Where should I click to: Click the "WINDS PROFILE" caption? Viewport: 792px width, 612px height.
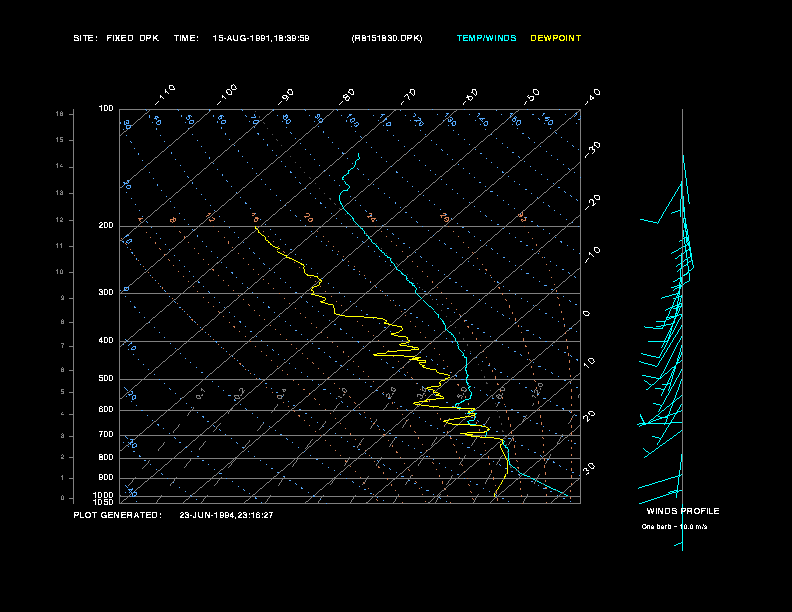tap(683, 511)
